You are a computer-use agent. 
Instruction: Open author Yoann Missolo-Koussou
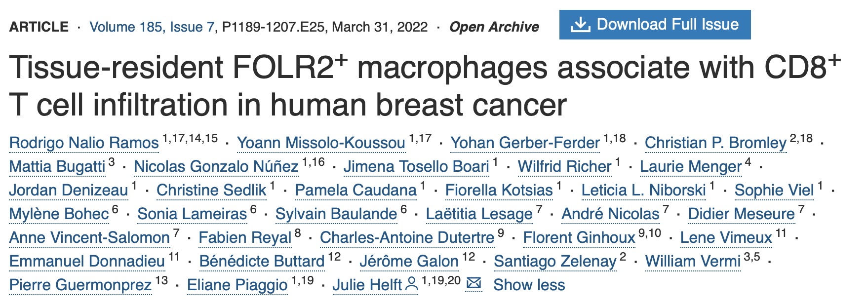click(321, 143)
